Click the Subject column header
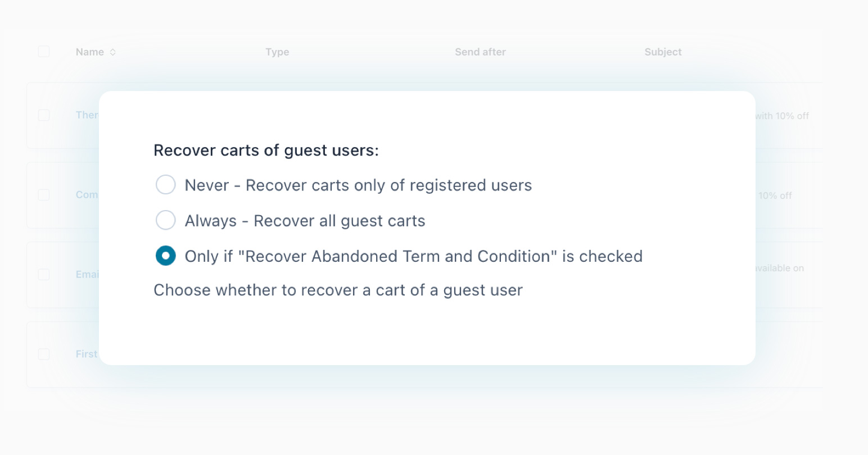Image resolution: width=868 pixels, height=455 pixels. [663, 52]
